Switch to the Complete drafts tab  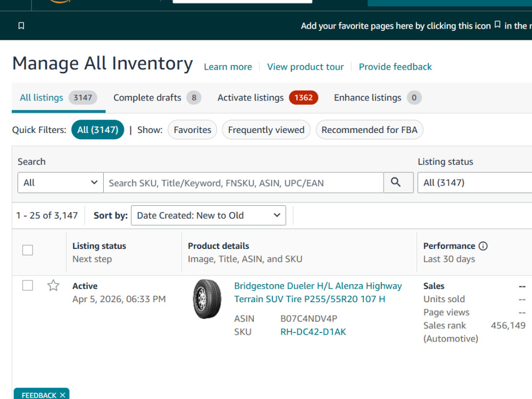coord(157,98)
